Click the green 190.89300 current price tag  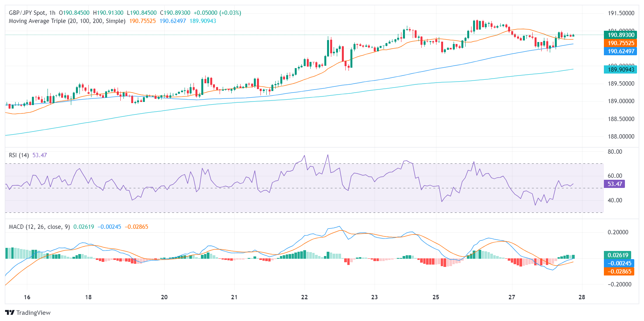[x=621, y=35]
